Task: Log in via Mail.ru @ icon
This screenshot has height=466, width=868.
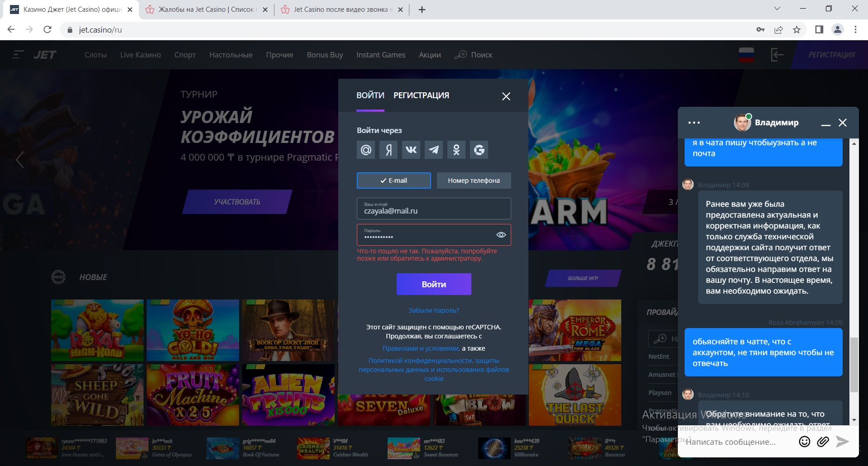Action: tap(366, 150)
